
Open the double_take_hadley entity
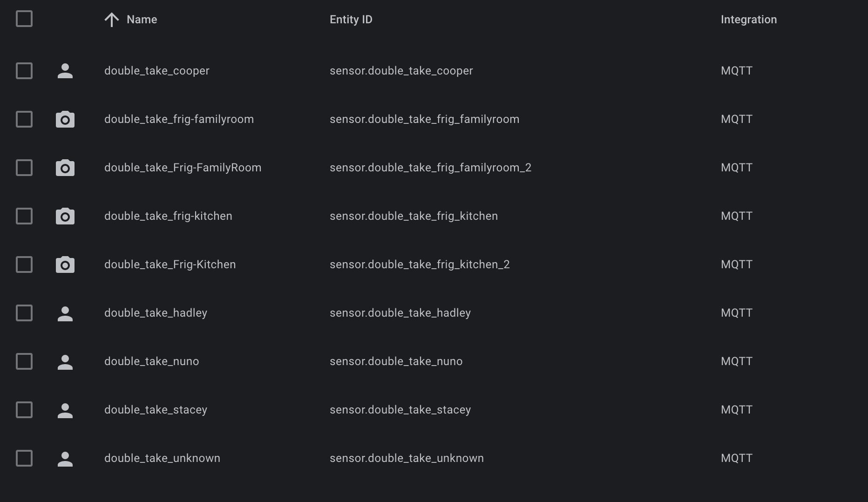(156, 313)
